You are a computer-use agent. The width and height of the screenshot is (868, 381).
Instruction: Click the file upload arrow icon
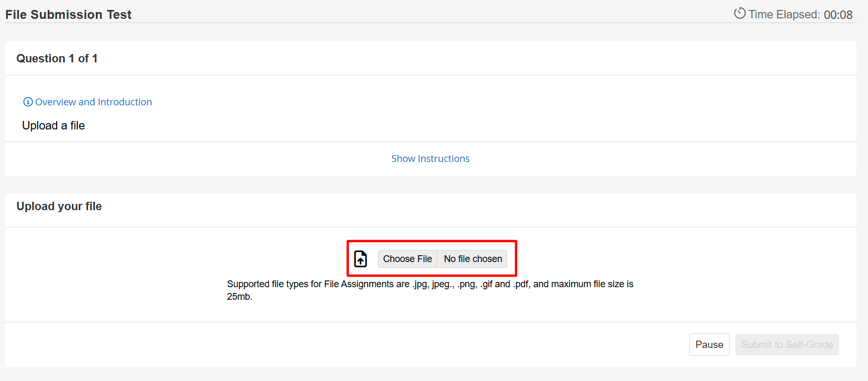(361, 259)
